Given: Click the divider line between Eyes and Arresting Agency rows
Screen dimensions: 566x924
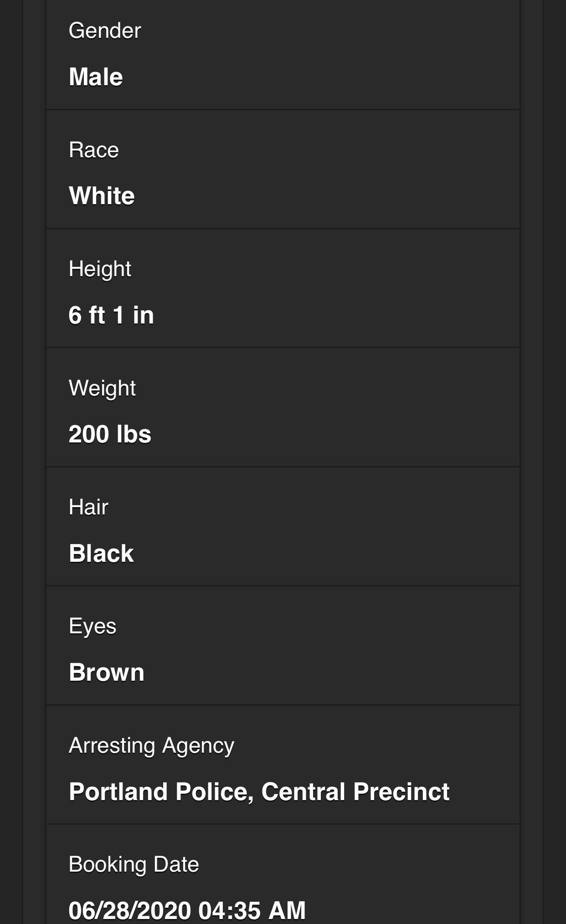Looking at the screenshot, I should (283, 705).
